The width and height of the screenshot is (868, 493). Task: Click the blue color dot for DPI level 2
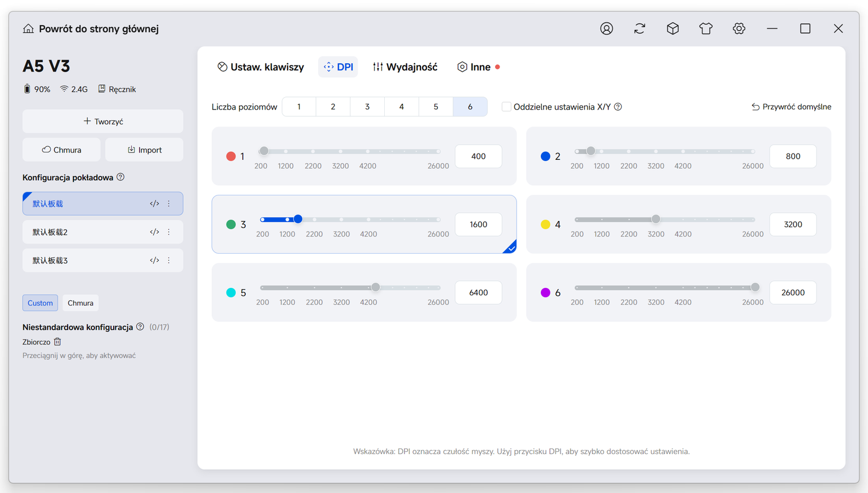point(545,156)
